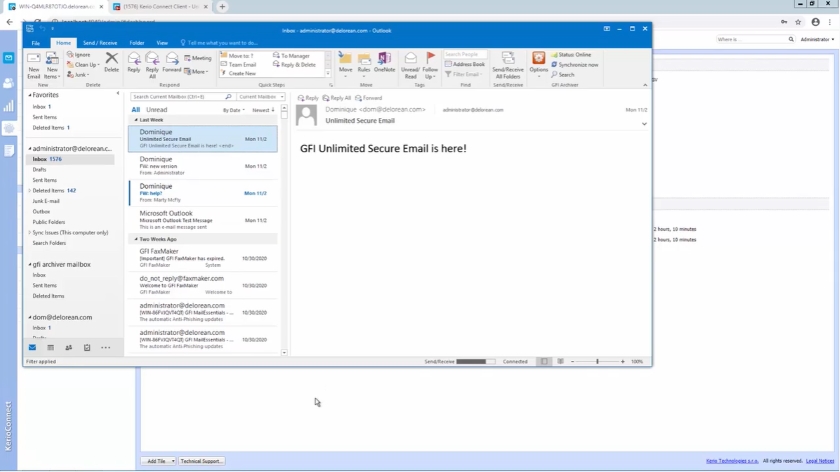Expand the Deleted Items 142 folder
The width and height of the screenshot is (840, 472).
coord(29,191)
